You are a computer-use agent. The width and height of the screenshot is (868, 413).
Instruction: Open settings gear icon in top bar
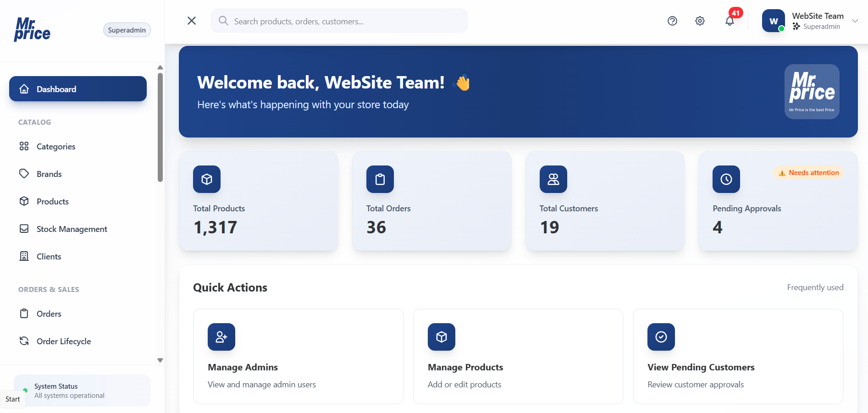click(700, 21)
